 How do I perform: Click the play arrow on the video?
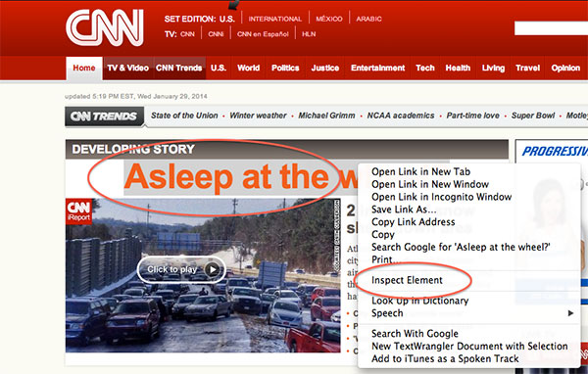pos(213,269)
